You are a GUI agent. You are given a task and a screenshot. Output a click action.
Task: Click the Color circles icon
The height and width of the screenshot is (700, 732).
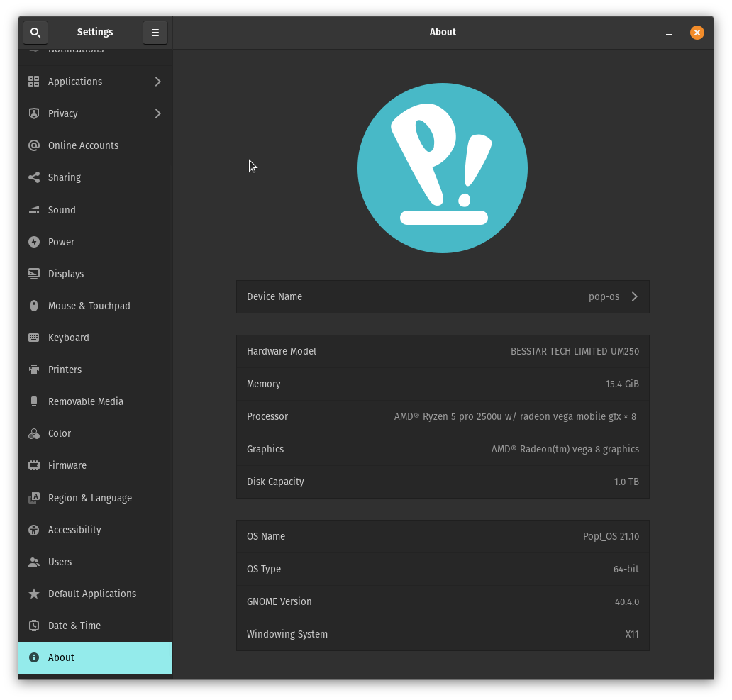33,433
